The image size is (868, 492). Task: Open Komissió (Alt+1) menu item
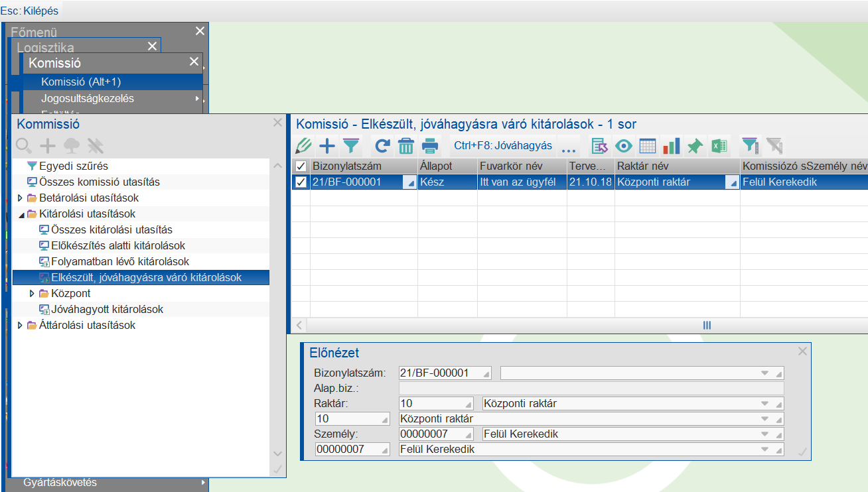[113, 82]
